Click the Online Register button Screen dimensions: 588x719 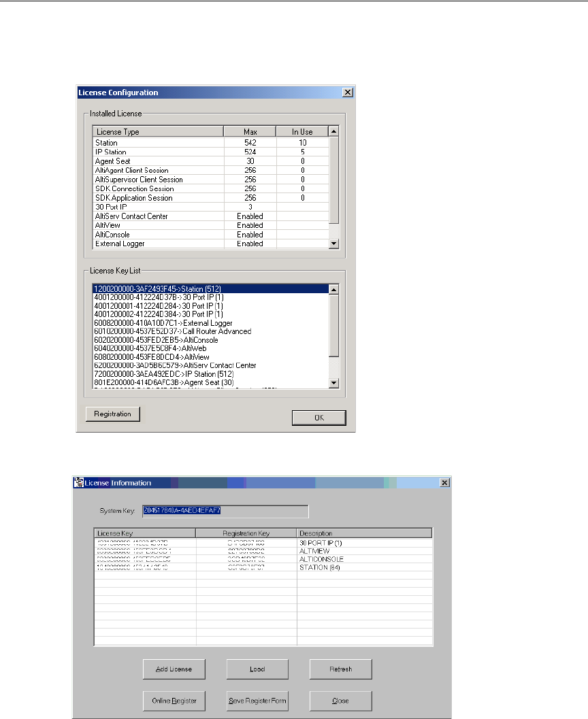point(174,701)
